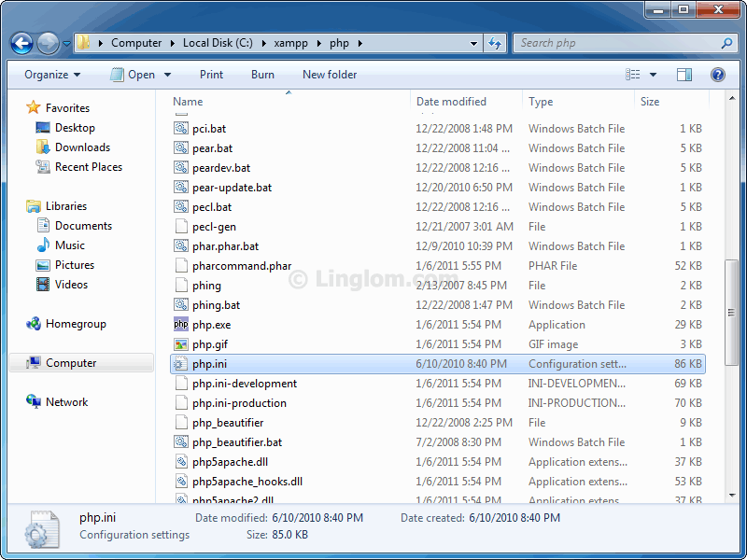This screenshot has height=560, width=747.
Task: Click the php_beautifier.bat file icon
Action: click(x=181, y=441)
